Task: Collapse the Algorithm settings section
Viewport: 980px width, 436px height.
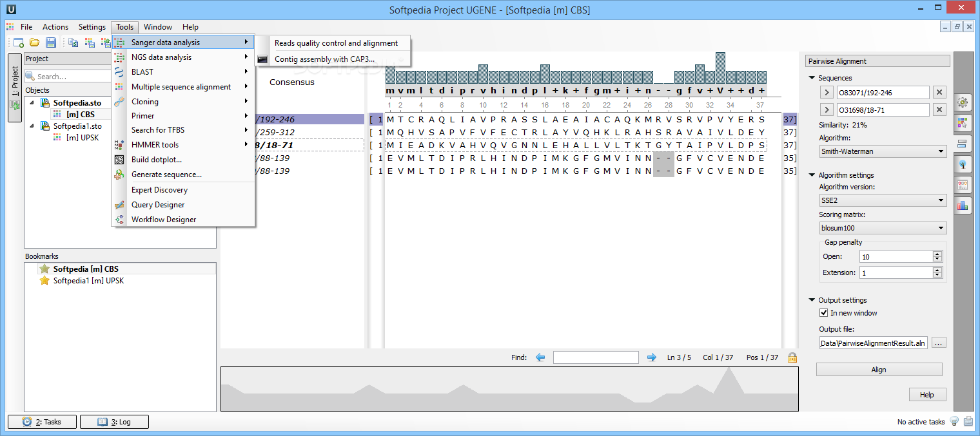Action: (812, 175)
